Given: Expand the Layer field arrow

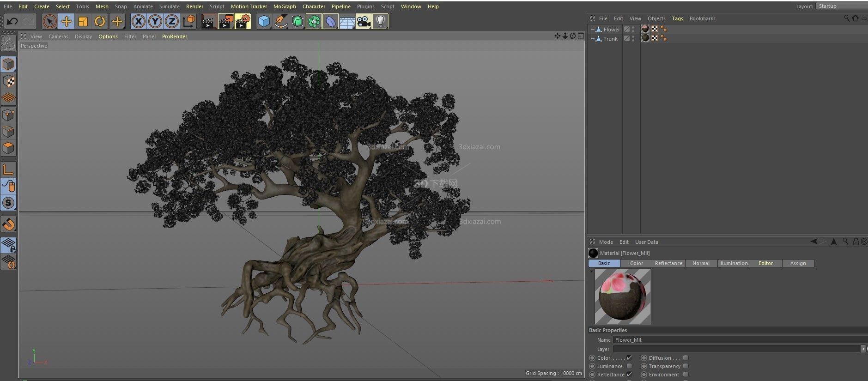Looking at the screenshot, I should pos(863,349).
